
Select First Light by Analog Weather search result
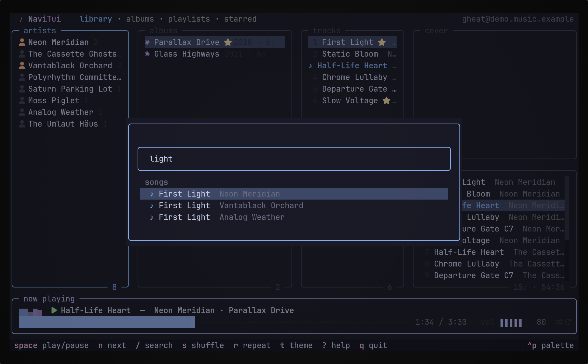(294, 217)
